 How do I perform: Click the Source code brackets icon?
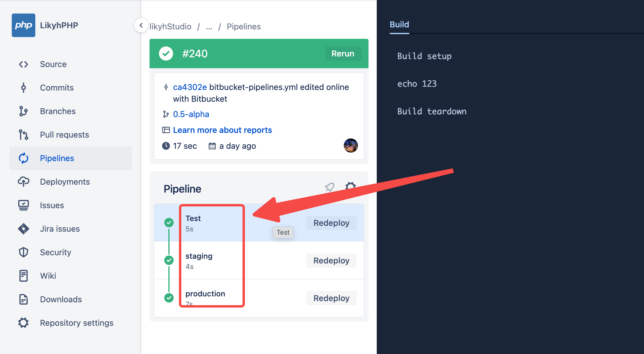(24, 64)
